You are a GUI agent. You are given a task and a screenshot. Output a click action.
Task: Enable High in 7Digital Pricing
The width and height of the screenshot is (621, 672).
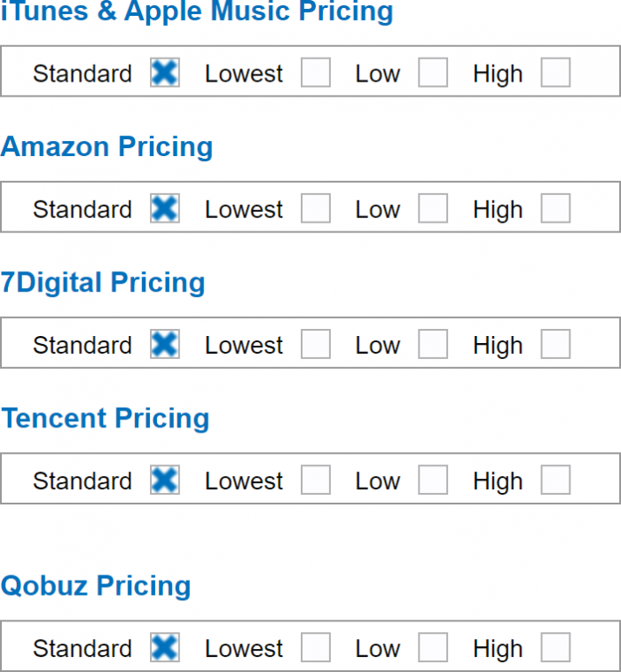click(x=555, y=344)
